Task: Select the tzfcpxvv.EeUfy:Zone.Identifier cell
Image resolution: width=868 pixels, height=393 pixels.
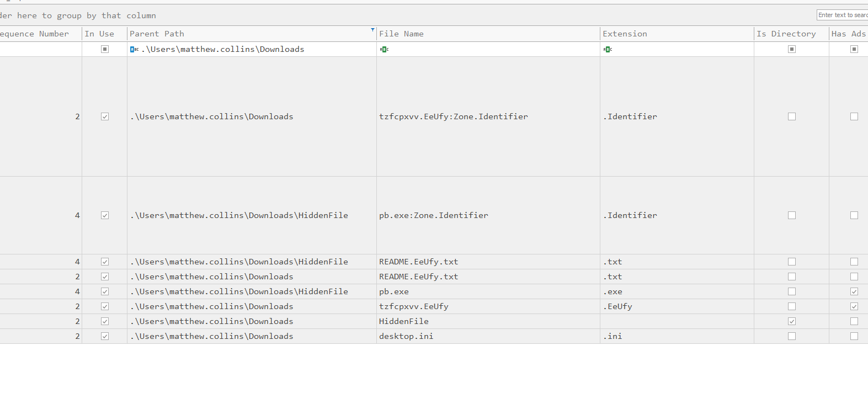Action: click(453, 116)
